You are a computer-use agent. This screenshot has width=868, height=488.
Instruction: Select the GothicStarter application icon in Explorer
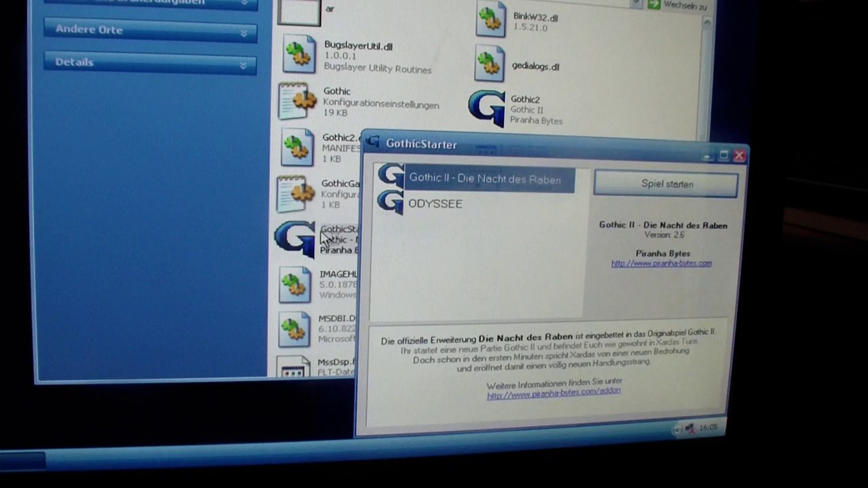click(295, 239)
